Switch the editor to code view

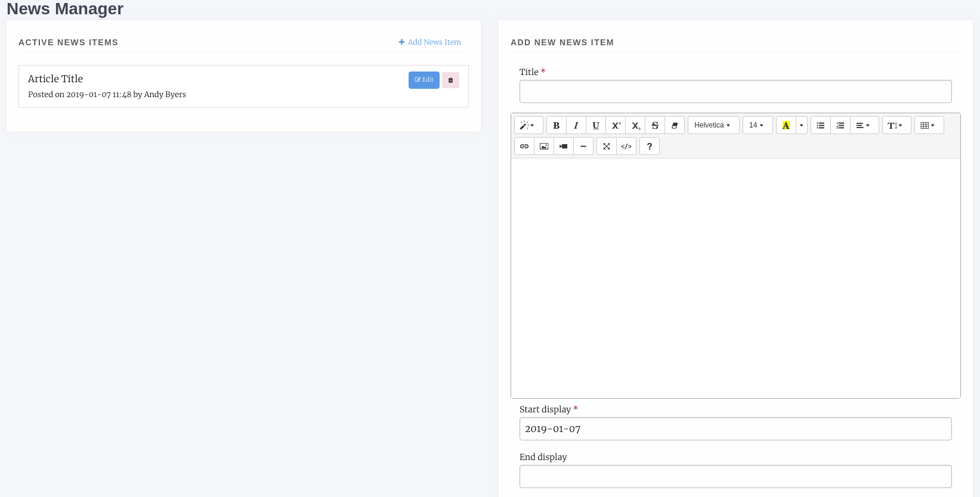(626, 146)
